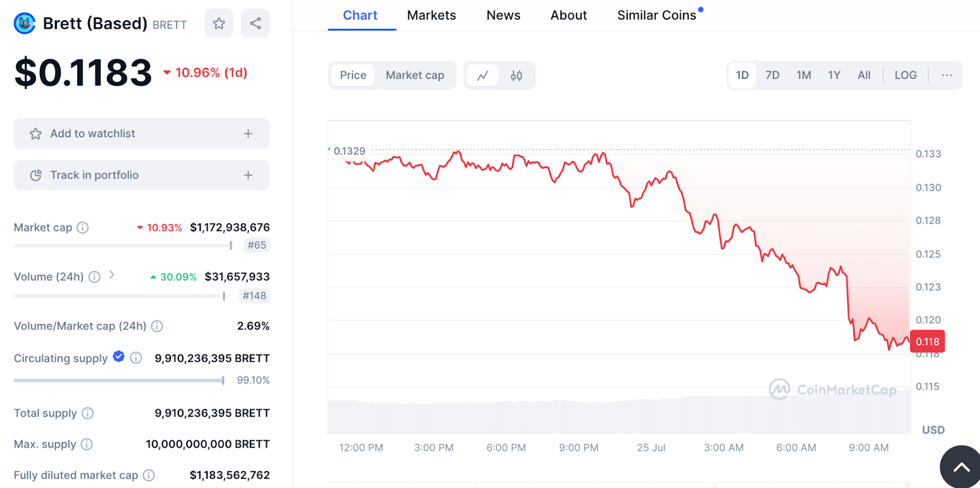Screen dimensions: 980x488
Task: Click the circulating supply progress bar
Action: pos(119,380)
